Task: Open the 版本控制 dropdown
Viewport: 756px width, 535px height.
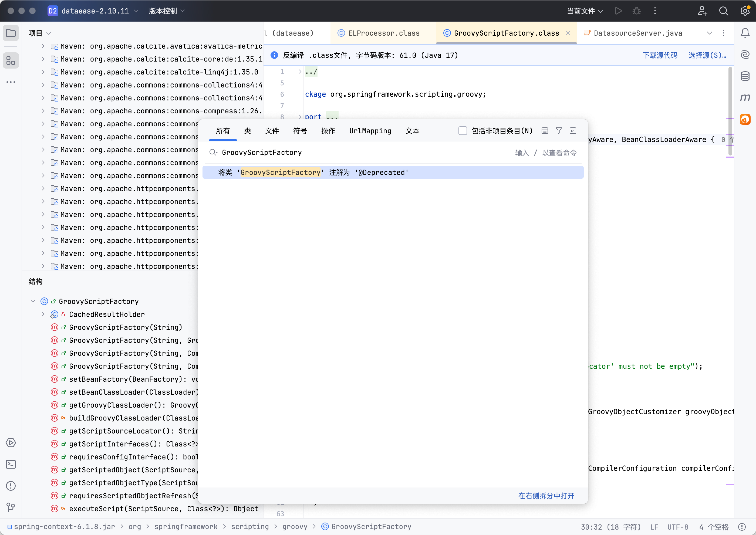Action: [x=167, y=11]
